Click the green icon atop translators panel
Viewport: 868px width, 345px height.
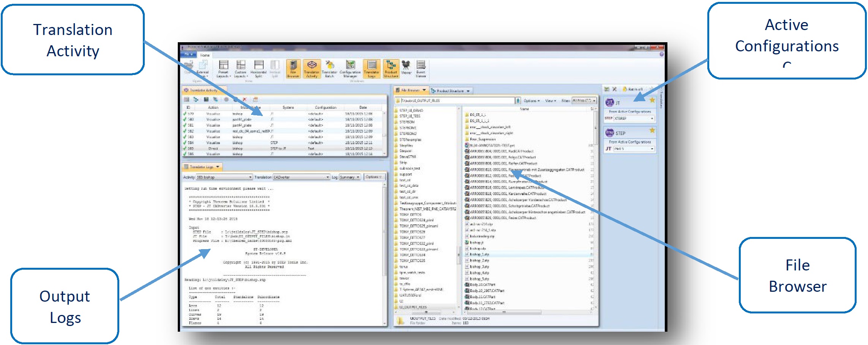pyautogui.click(x=607, y=89)
